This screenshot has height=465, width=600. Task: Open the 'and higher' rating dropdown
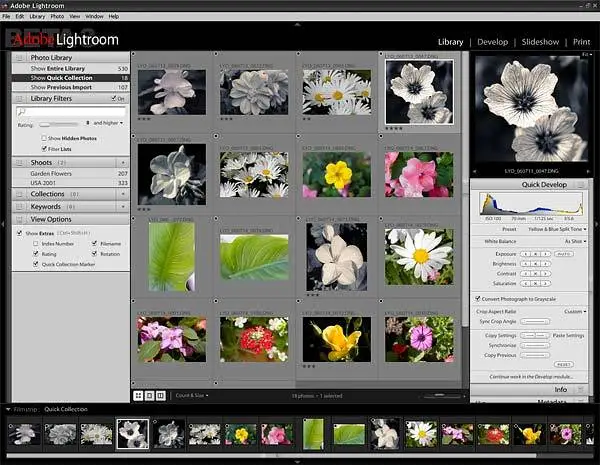[108, 123]
